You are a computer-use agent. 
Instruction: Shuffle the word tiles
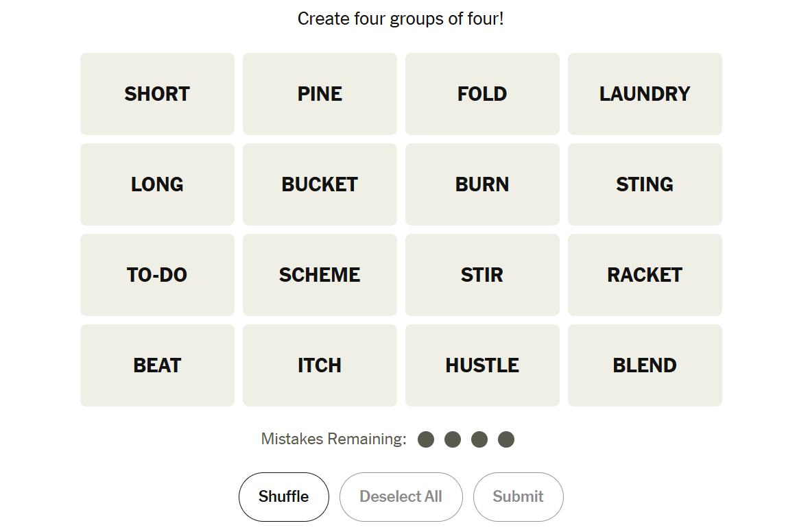(284, 497)
